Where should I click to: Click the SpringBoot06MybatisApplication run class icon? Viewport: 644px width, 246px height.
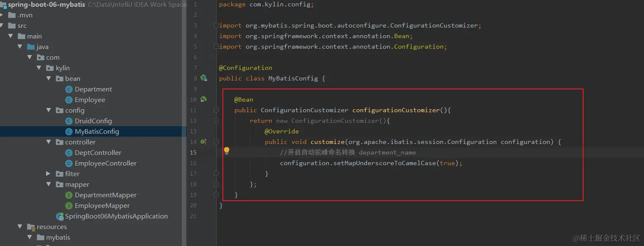click(60, 216)
